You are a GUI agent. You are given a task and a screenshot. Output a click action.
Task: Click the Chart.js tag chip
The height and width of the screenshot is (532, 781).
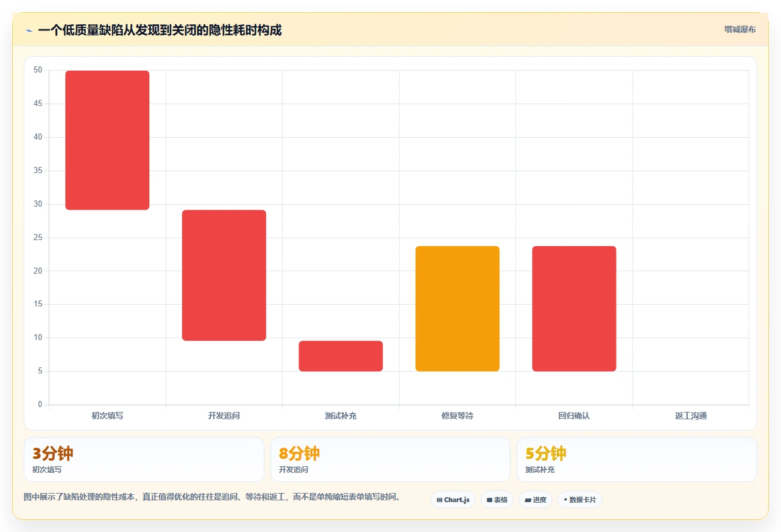453,500
